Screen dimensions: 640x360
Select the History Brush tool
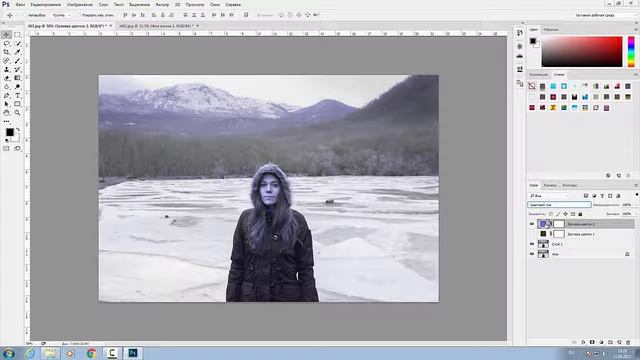tap(17, 69)
